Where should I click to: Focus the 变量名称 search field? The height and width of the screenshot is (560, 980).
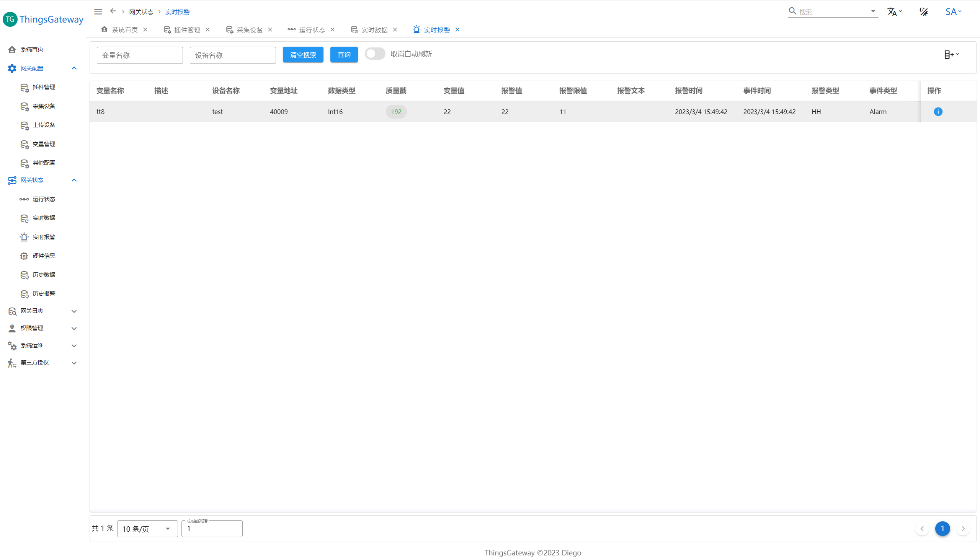pos(139,55)
